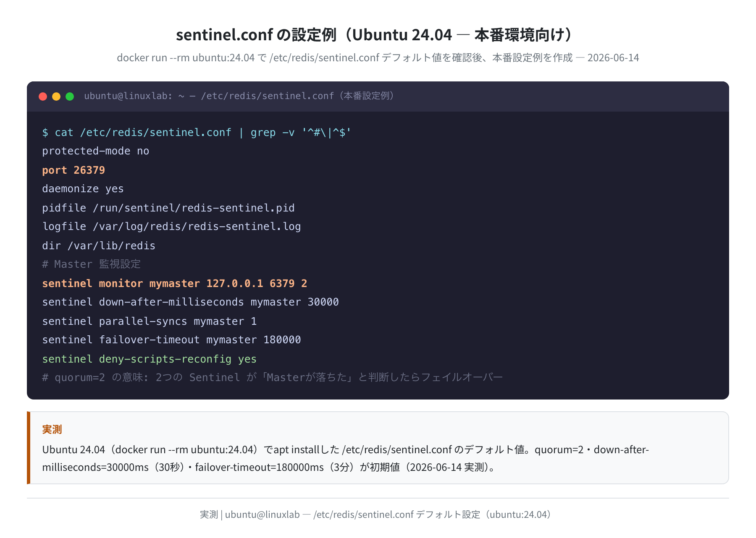Click the yellow minimize dot of terminal
Image resolution: width=756 pixels, height=538 pixels.
[x=56, y=97]
